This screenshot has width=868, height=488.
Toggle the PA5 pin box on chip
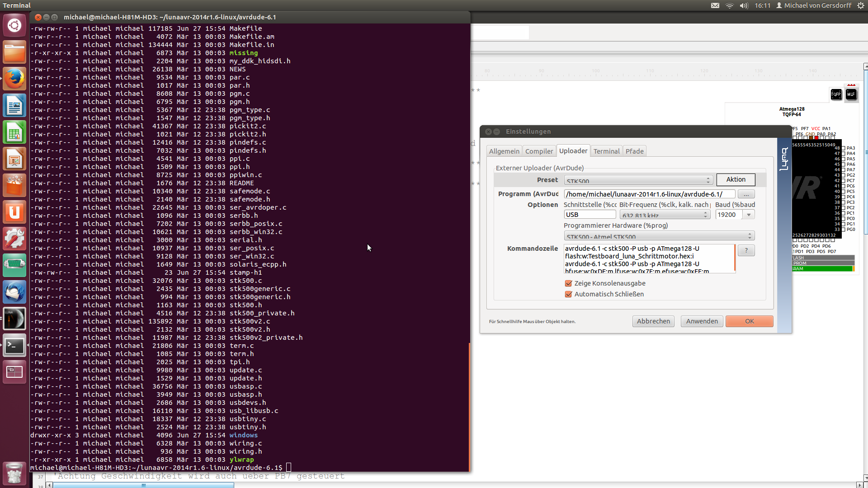843,159
